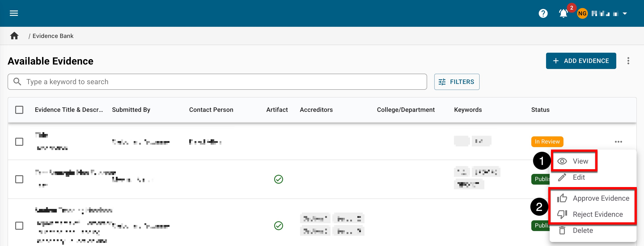Choose Reject Evidence in the menu
The image size is (644, 246).
pos(597,214)
